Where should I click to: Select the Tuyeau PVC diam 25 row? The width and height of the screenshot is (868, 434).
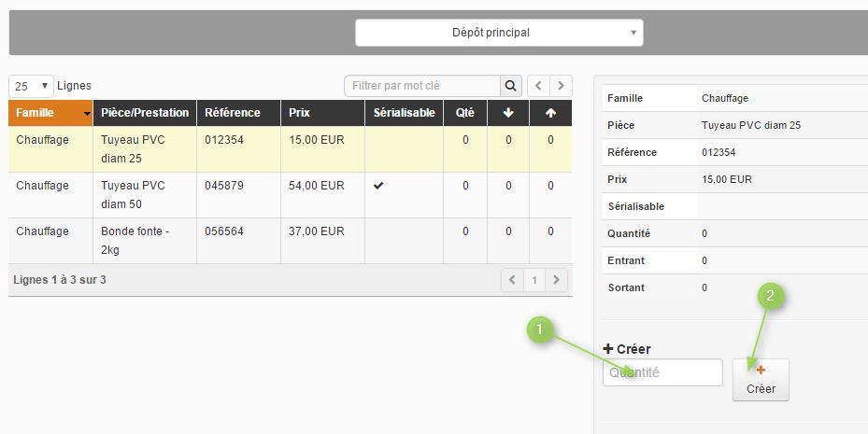coord(290,149)
